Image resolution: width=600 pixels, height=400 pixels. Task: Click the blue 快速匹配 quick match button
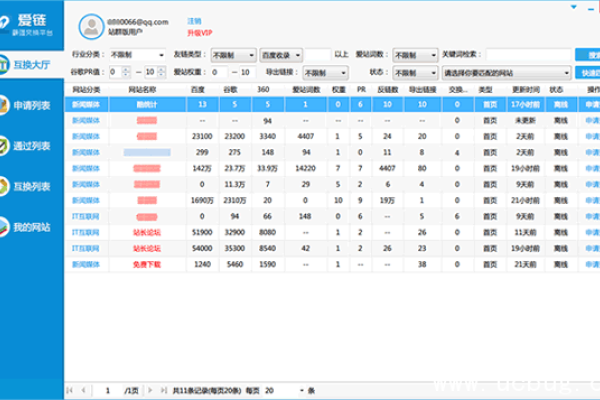tap(588, 72)
